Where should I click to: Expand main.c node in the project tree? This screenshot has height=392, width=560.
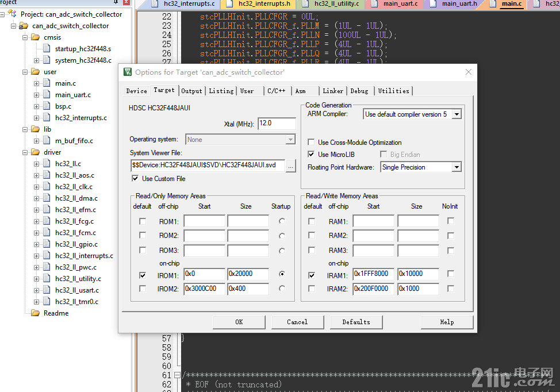(36, 83)
